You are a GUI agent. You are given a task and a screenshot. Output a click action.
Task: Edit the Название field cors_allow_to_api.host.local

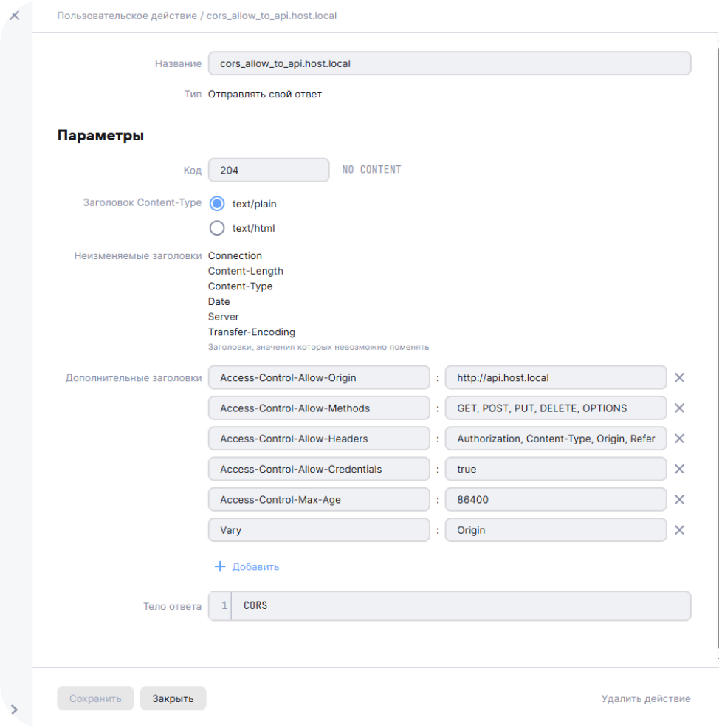(x=449, y=63)
